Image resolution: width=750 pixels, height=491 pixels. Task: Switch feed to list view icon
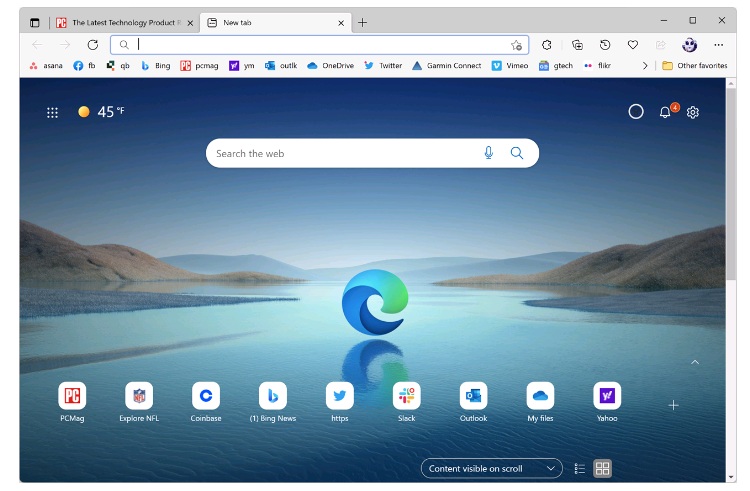(580, 469)
